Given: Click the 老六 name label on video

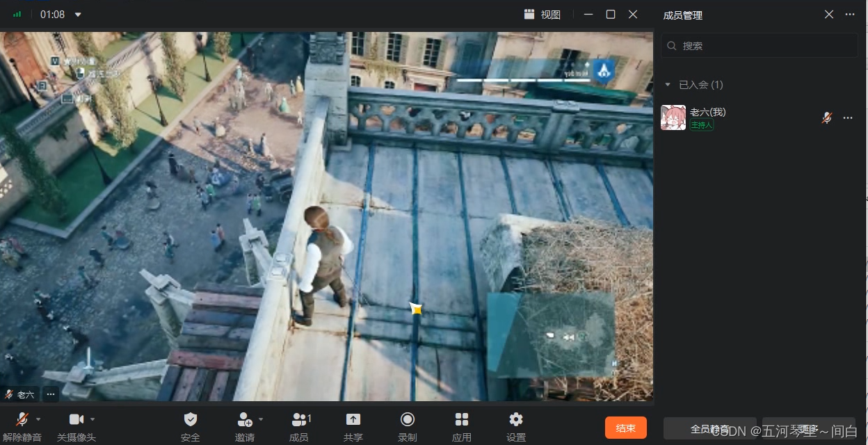Looking at the screenshot, I should pos(26,395).
